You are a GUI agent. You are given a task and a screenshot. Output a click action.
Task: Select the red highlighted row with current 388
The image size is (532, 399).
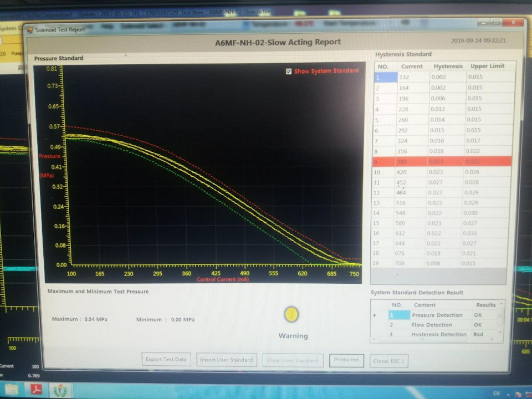[442, 161]
